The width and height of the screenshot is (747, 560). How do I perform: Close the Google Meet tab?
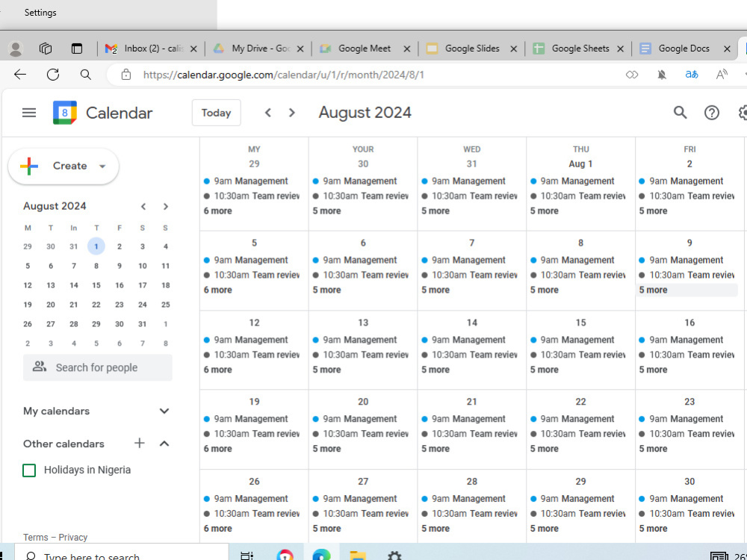click(407, 49)
